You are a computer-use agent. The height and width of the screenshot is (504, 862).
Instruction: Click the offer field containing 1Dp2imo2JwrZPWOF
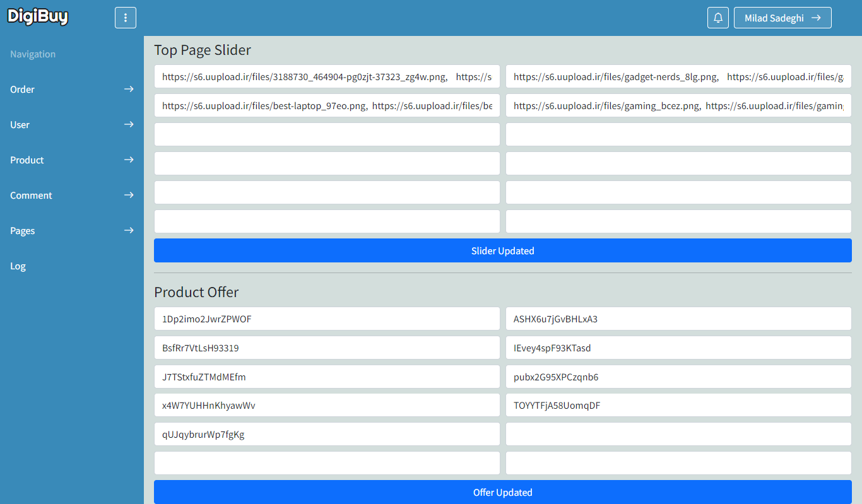point(327,319)
